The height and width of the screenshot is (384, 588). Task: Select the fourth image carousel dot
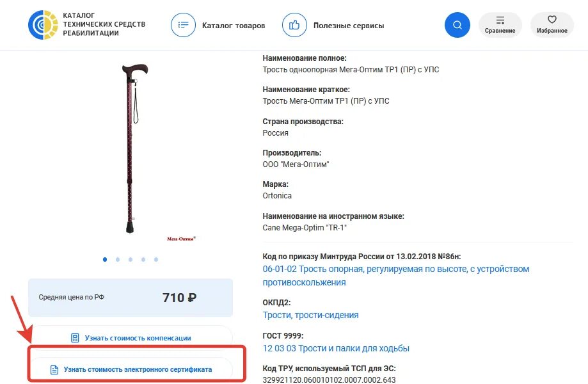tap(143, 259)
